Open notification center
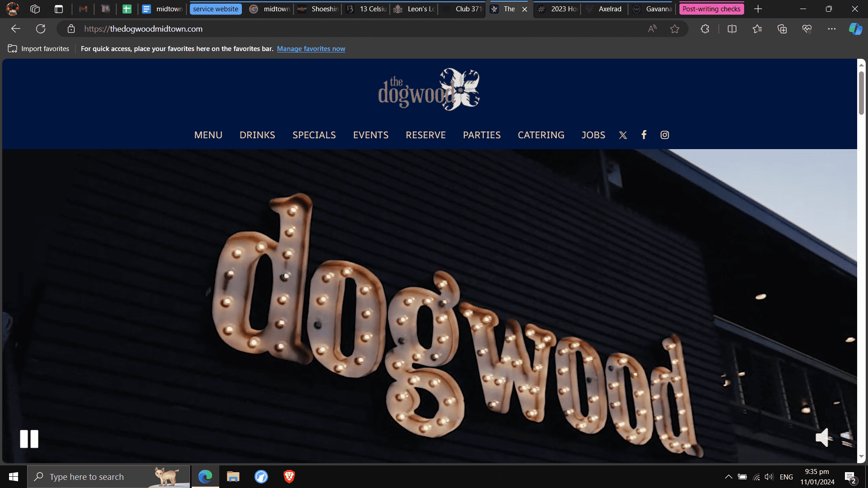The image size is (868, 488). point(850,477)
